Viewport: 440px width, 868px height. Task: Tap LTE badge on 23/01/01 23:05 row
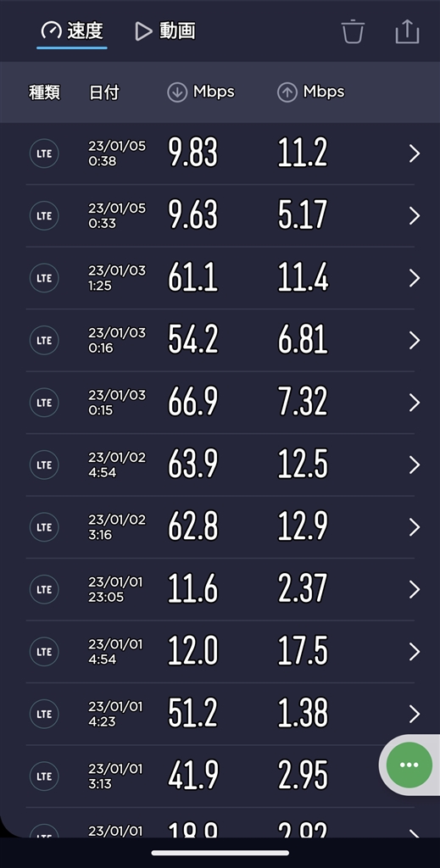(44, 590)
